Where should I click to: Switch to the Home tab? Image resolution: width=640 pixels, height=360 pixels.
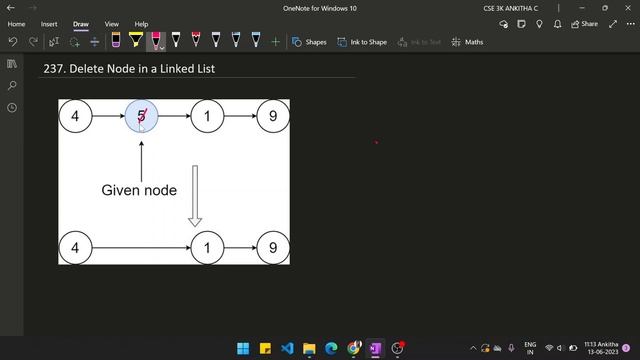tap(16, 24)
